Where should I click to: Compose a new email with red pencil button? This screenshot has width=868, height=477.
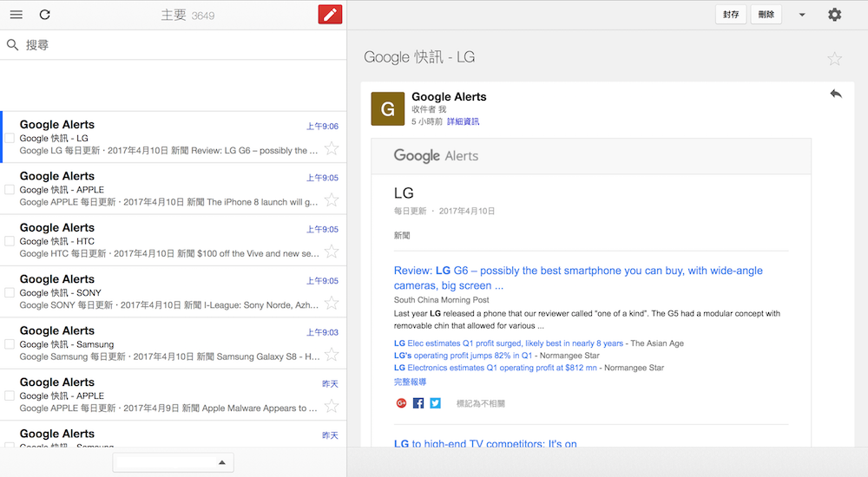[330, 15]
